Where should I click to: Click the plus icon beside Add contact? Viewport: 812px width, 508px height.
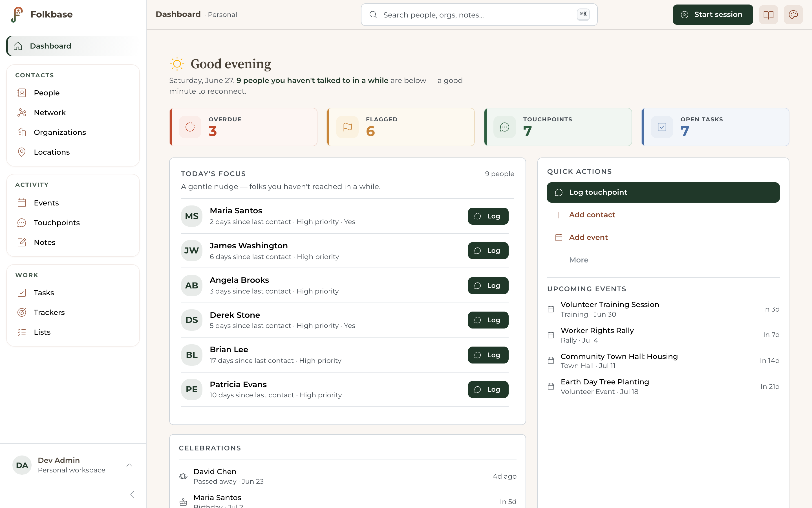pos(559,215)
